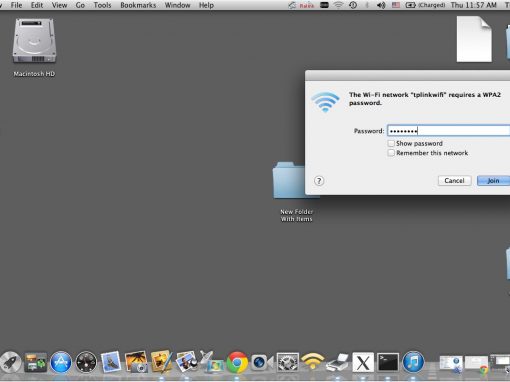Open the volume menu bar control
510x382 pixels.
pos(381,5)
